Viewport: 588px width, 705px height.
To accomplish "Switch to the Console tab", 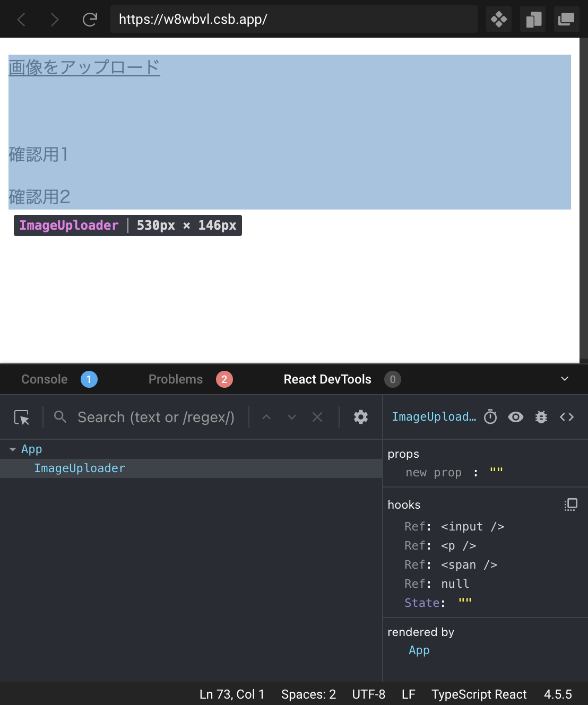I will pyautogui.click(x=44, y=379).
